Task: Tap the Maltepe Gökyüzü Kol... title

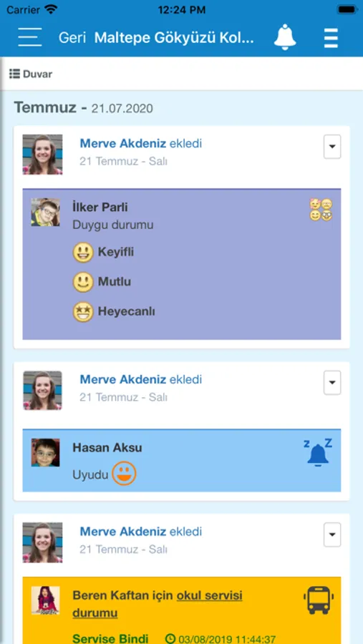Action: [x=175, y=38]
